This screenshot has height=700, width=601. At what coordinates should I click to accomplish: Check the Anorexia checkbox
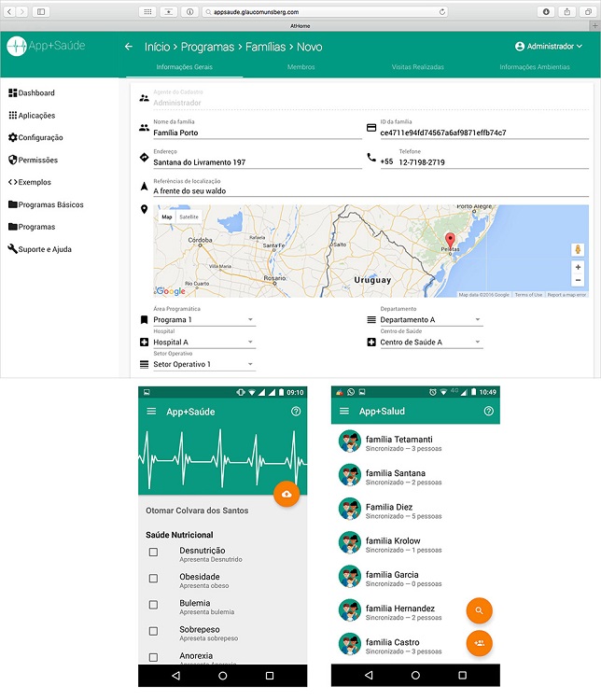pos(153,657)
